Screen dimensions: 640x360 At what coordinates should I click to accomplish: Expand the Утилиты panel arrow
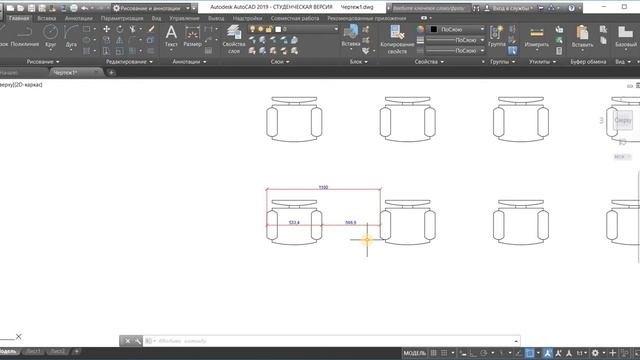point(554,62)
